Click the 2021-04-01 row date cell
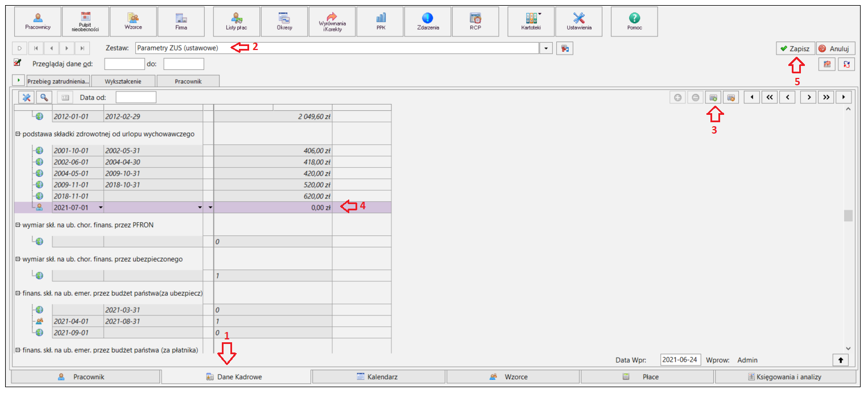 pos(78,321)
